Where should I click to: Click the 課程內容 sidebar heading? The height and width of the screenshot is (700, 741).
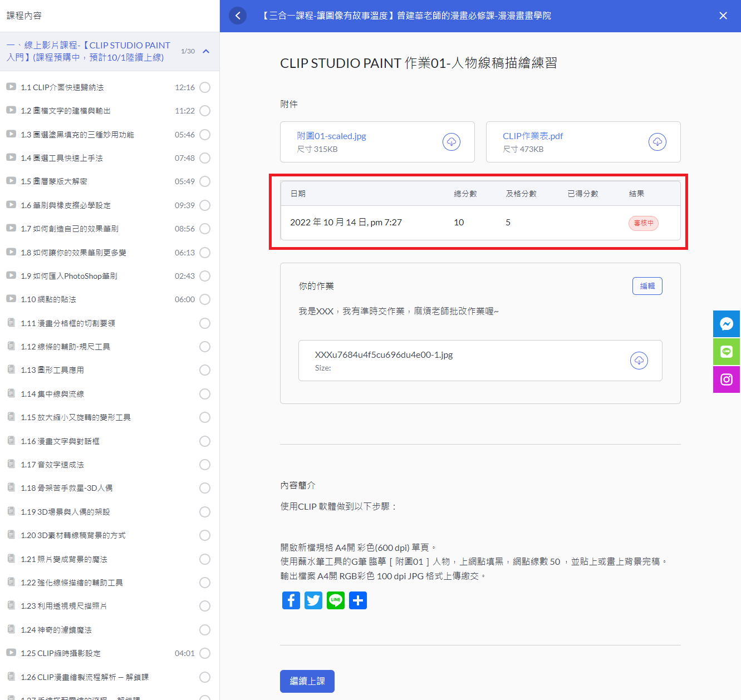click(24, 16)
